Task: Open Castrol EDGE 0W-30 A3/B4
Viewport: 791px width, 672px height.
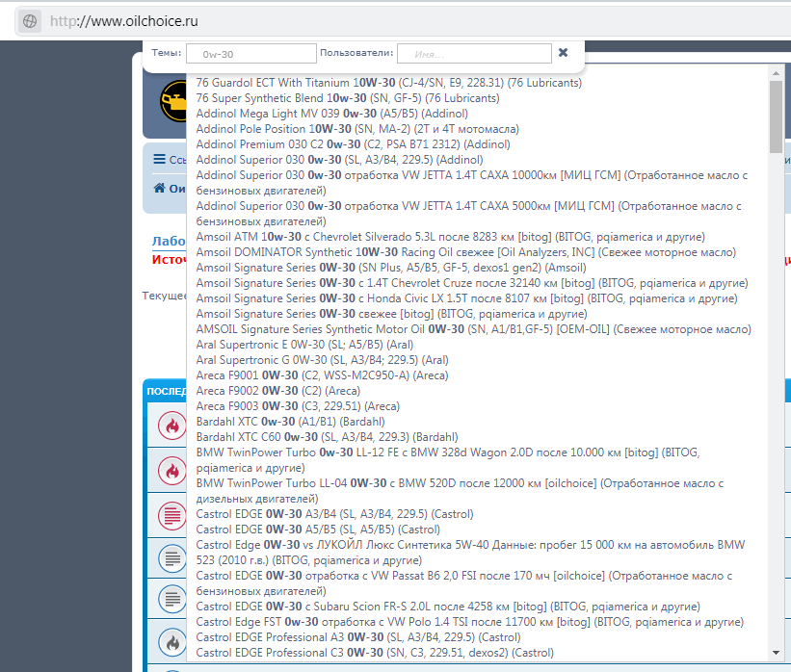Action: (335, 514)
